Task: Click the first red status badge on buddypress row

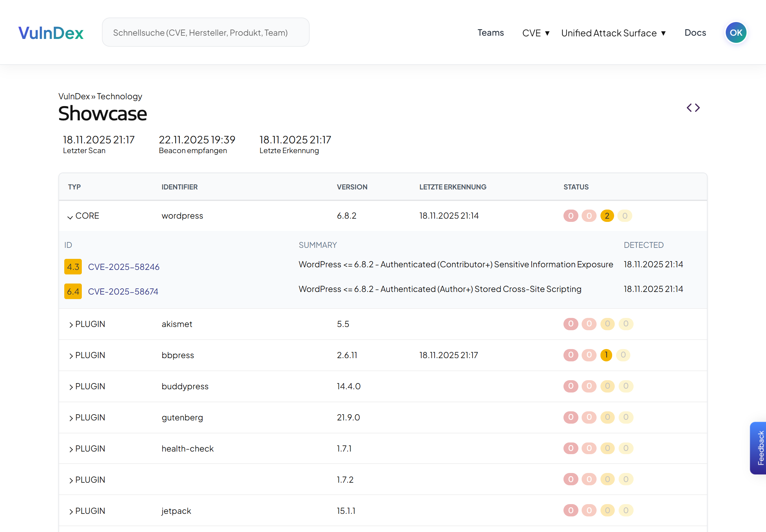Action: [x=571, y=386]
